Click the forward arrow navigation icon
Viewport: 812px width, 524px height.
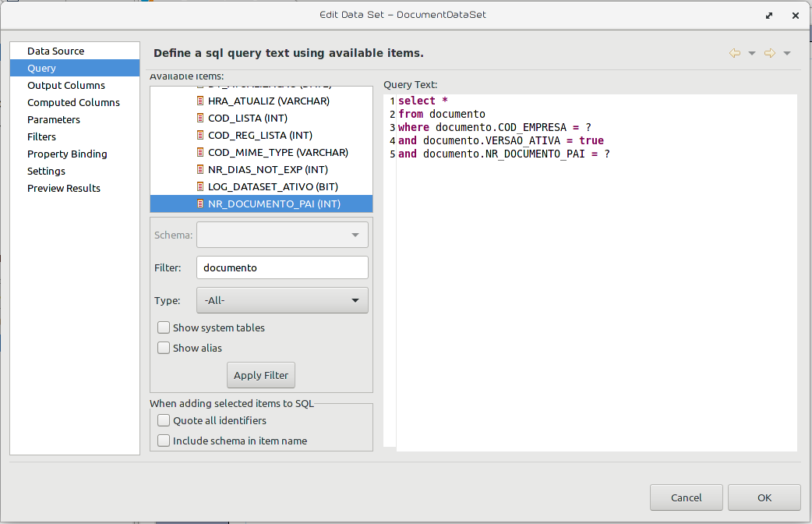click(x=770, y=53)
